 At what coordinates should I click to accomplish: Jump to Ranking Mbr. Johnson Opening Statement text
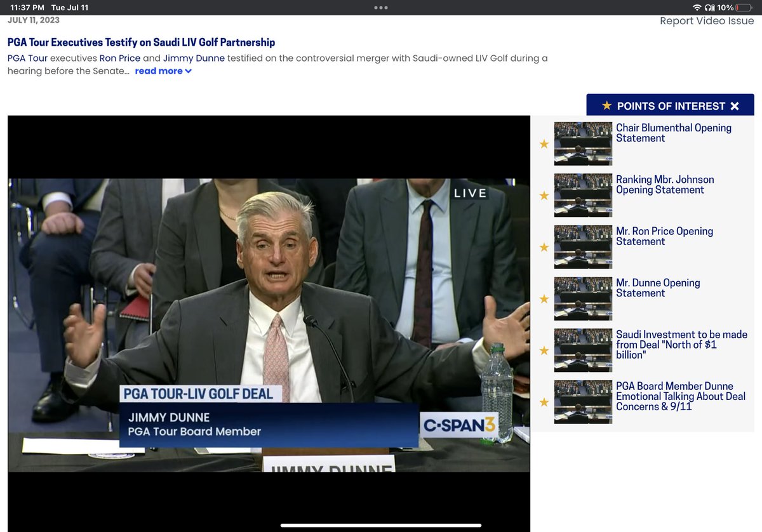pyautogui.click(x=665, y=185)
